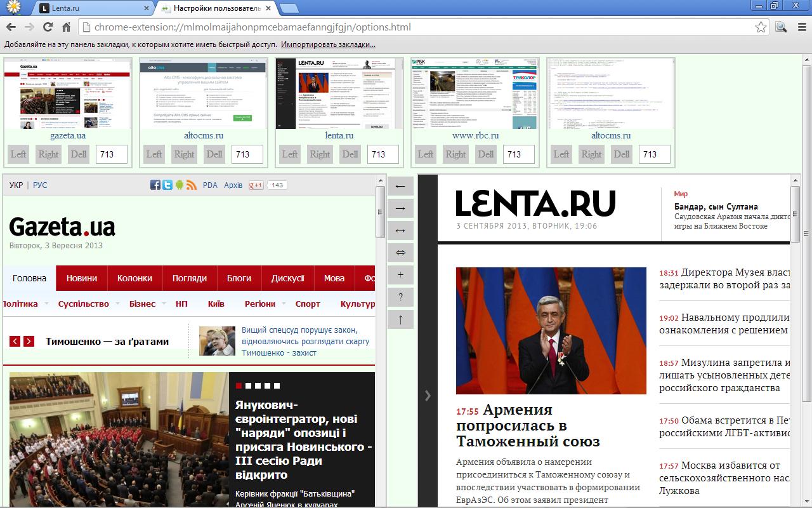Click the 713 field under lenta.ru
The height and width of the screenshot is (508, 812).
[x=383, y=154]
